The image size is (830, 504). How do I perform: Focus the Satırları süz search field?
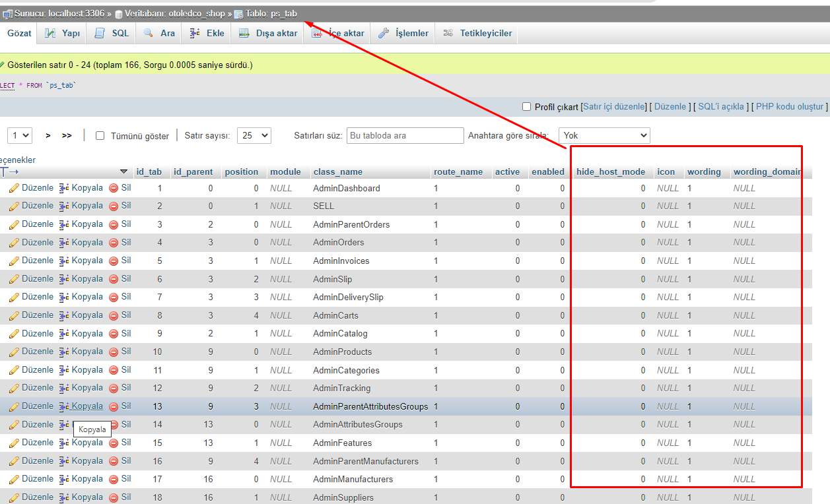pos(405,135)
